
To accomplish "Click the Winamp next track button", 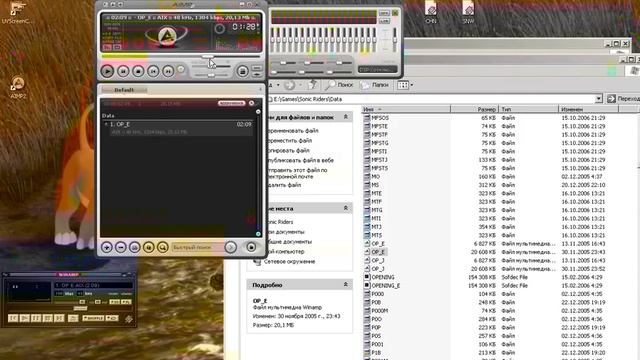I will pos(59,318).
